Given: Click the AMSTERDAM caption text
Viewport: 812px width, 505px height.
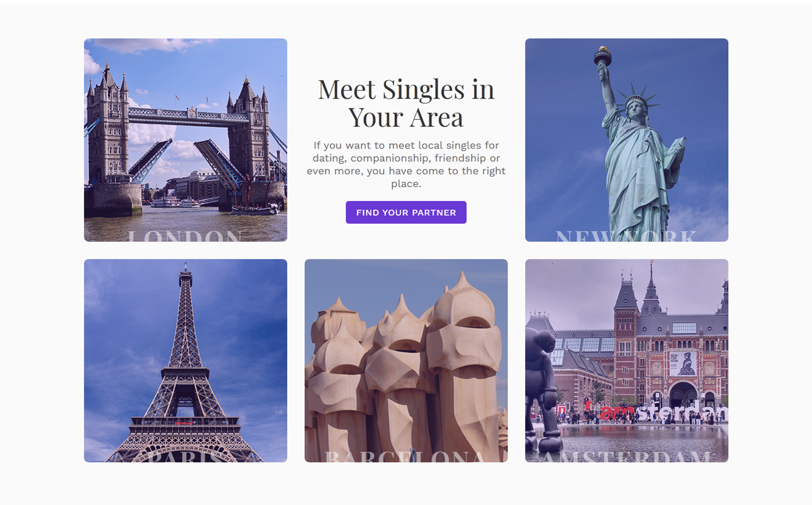Looking at the screenshot, I should tap(626, 457).
